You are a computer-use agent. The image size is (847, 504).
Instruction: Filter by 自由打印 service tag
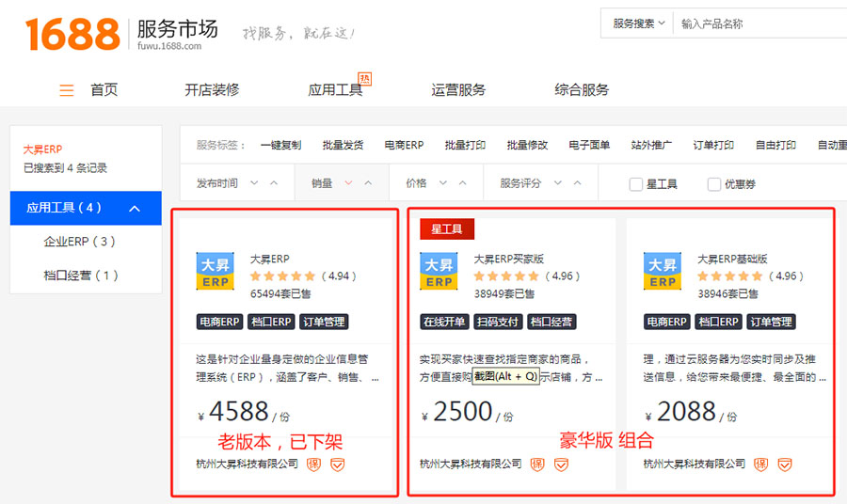coord(775,145)
